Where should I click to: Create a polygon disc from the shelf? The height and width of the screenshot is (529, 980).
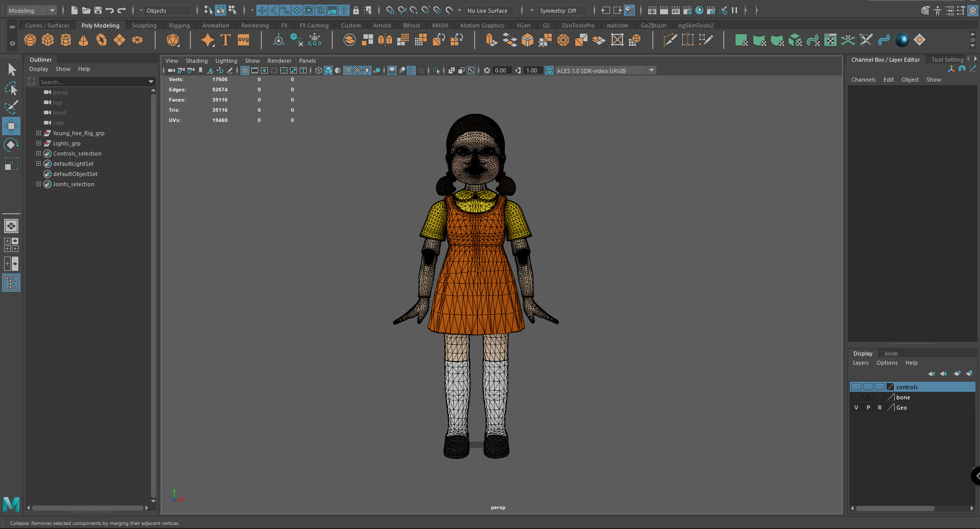tap(137, 40)
